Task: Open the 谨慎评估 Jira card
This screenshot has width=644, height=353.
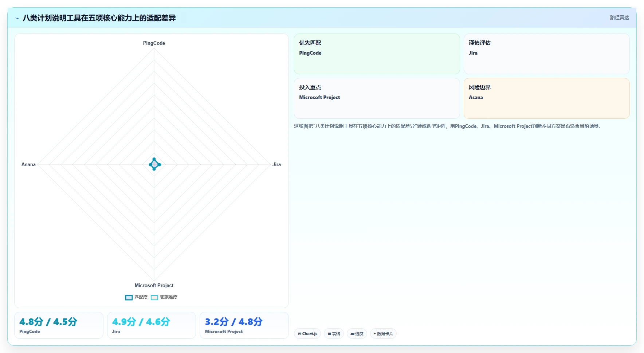Action: tap(546, 54)
